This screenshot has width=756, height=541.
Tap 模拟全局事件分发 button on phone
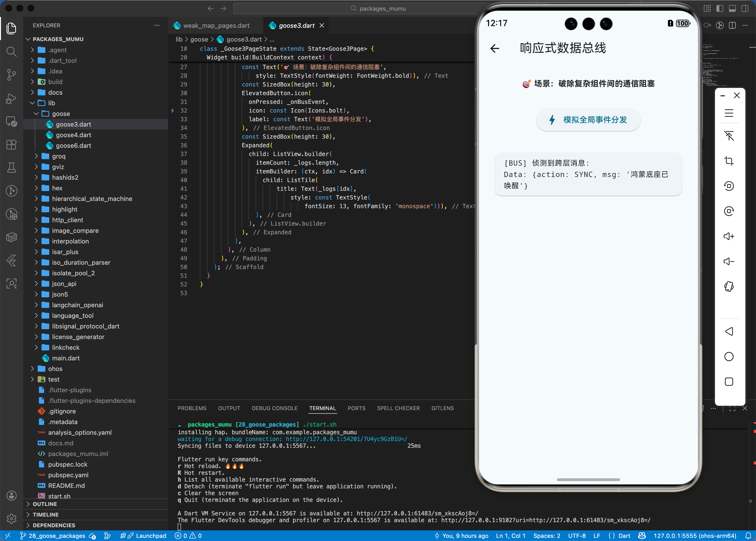588,120
